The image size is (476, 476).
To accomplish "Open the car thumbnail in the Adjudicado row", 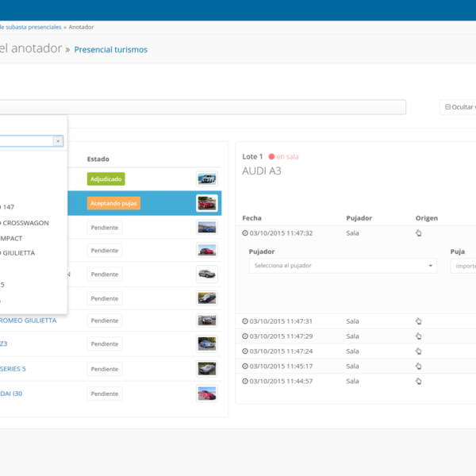I will coord(206,179).
